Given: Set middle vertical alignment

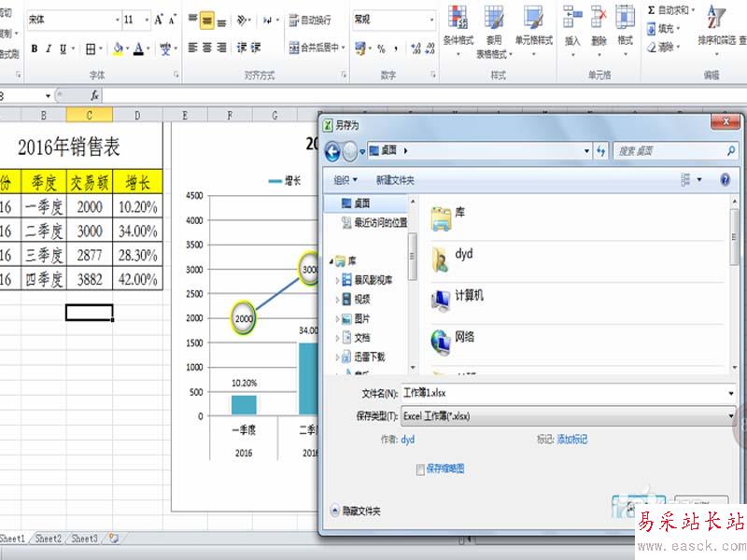Looking at the screenshot, I should tap(207, 21).
